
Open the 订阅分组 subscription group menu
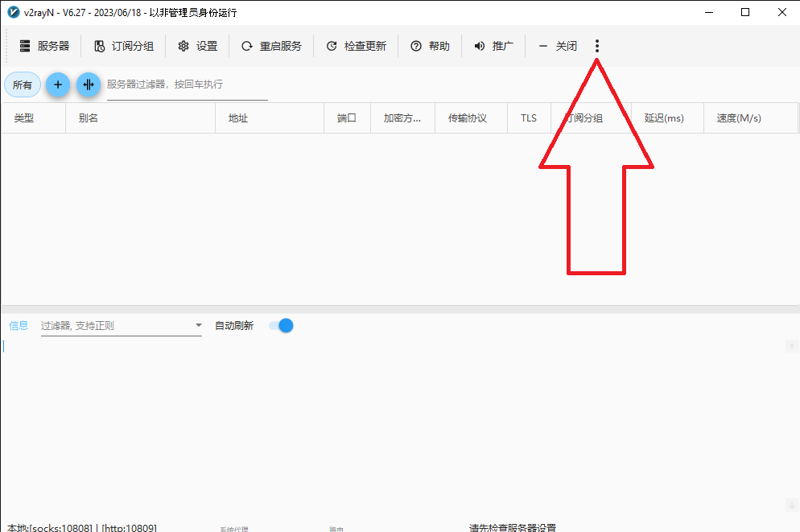(x=123, y=47)
